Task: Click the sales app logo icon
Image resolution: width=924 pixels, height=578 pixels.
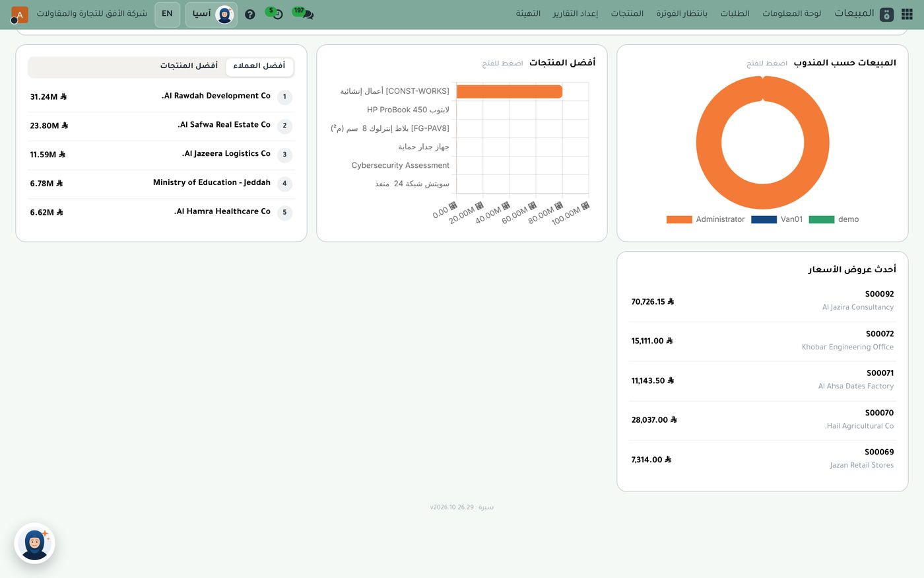Action: 887,14
